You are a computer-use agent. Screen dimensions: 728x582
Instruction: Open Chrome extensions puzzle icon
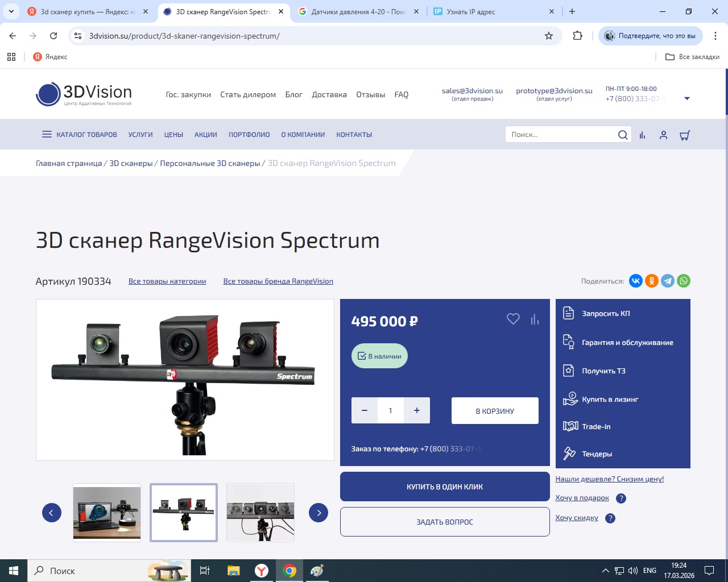pos(578,36)
